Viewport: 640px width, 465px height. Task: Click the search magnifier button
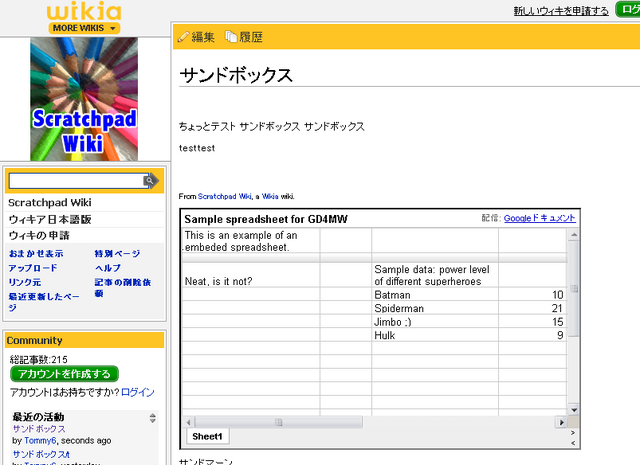[x=151, y=181]
